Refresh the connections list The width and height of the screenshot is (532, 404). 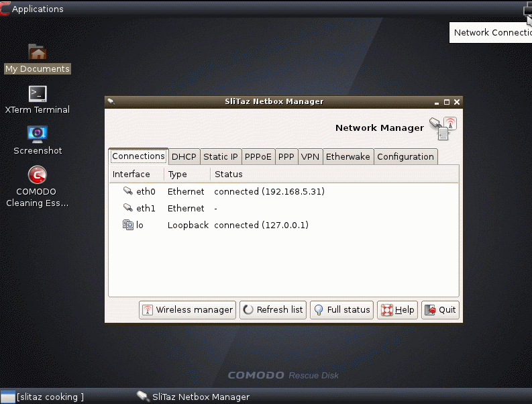pyautogui.click(x=273, y=310)
